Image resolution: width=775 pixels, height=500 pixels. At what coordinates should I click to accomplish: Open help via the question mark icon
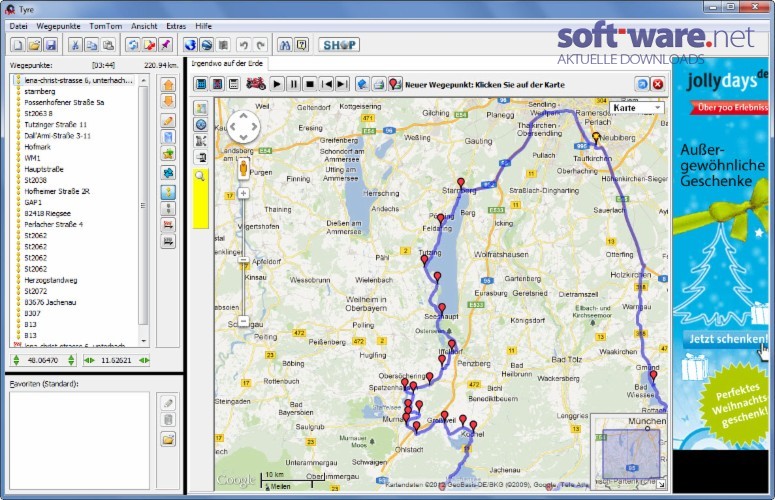pyautogui.click(x=301, y=45)
